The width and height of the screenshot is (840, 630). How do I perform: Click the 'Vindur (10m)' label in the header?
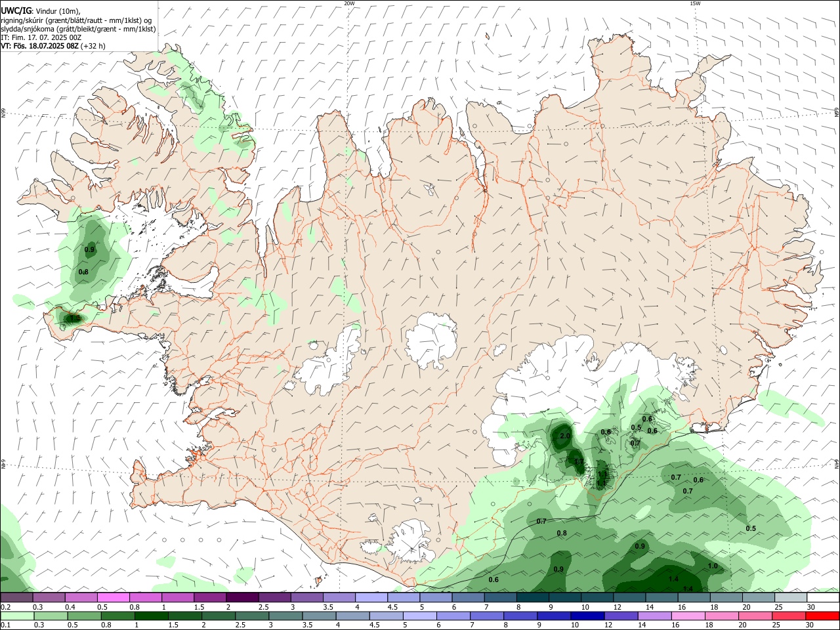[x=57, y=11]
